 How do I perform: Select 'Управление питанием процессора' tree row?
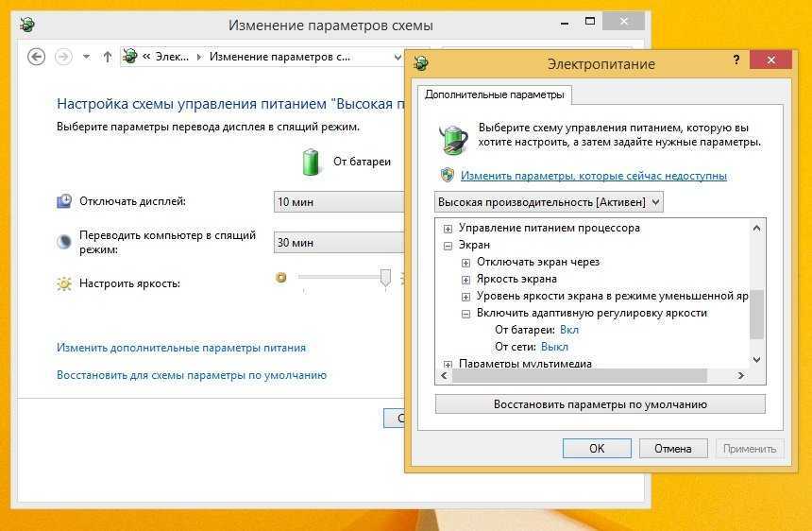pos(550,228)
